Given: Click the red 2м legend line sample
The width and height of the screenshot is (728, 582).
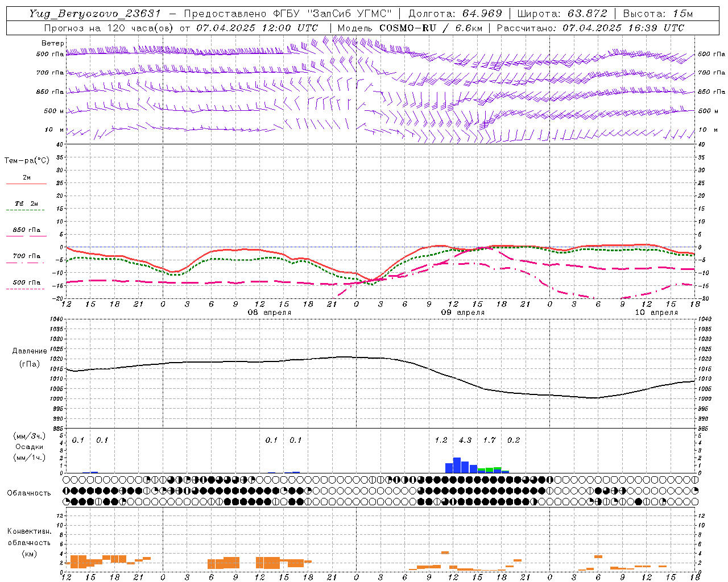Looking at the screenshot, I should coord(26,184).
